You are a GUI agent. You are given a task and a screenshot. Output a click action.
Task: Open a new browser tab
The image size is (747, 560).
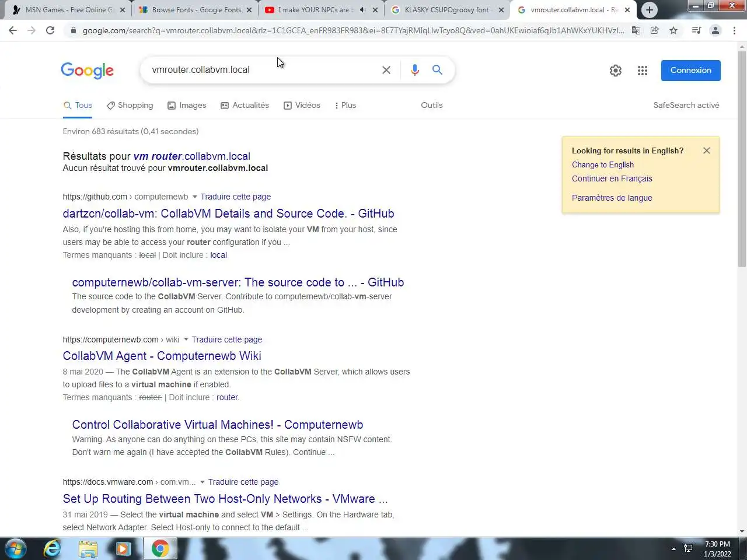[x=650, y=10]
